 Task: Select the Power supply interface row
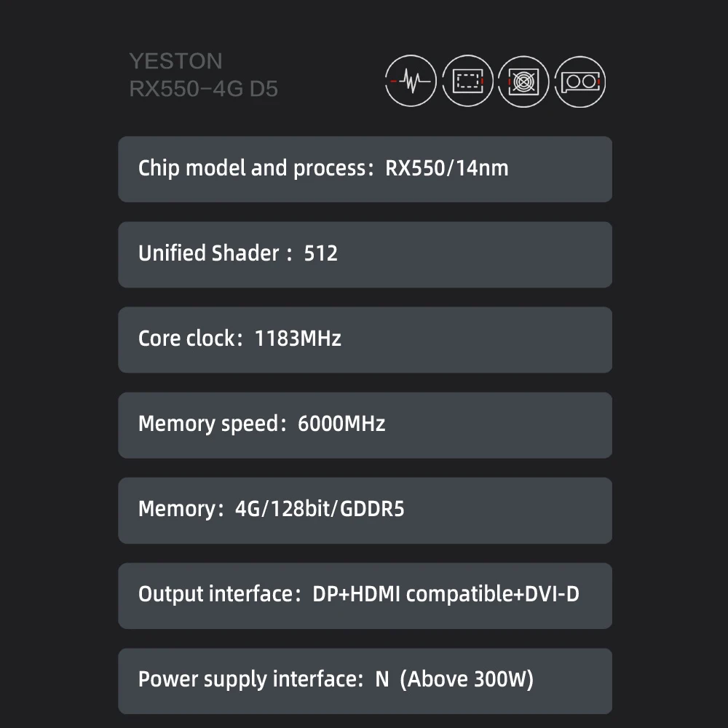point(365,680)
